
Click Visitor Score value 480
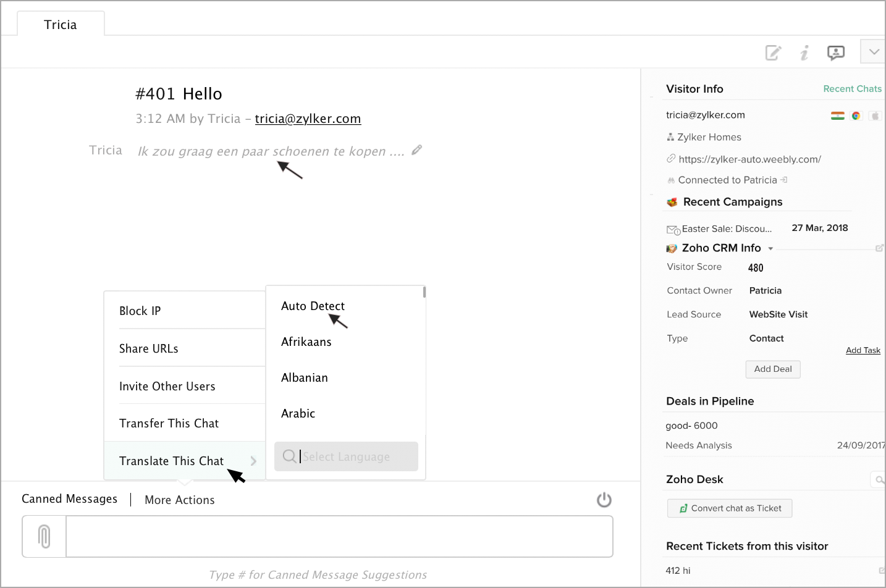coord(756,267)
